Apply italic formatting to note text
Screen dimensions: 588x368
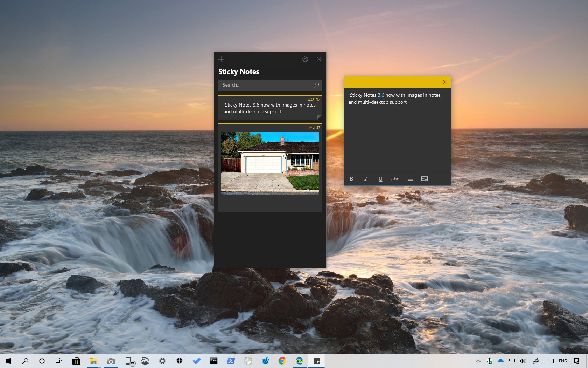coord(366,179)
